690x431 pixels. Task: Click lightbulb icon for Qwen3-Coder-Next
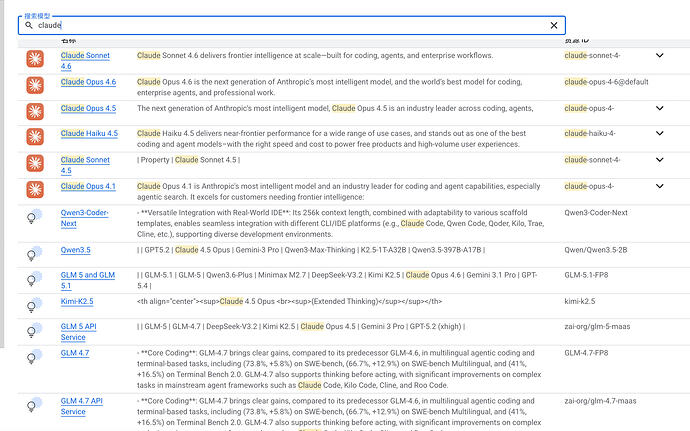34,216
